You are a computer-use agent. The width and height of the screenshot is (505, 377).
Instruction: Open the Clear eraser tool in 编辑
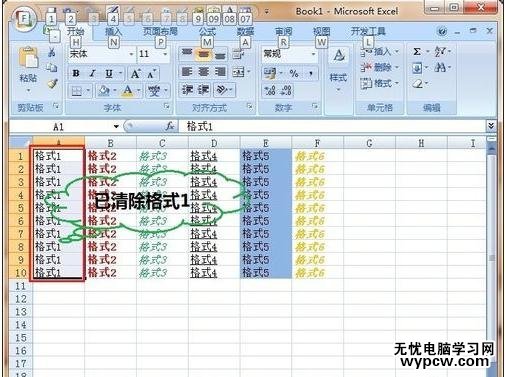(418, 83)
